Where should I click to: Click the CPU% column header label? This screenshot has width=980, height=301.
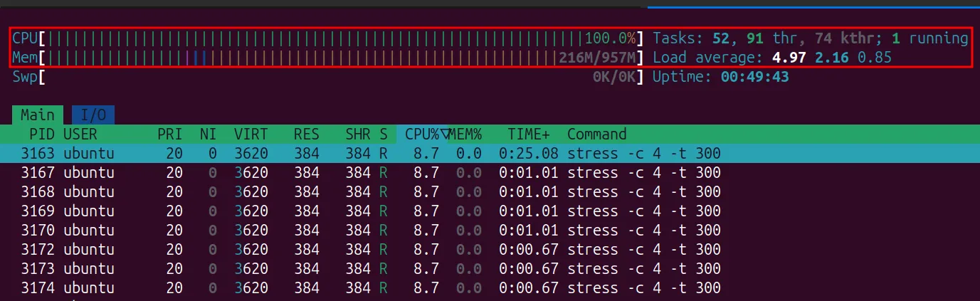(x=422, y=134)
